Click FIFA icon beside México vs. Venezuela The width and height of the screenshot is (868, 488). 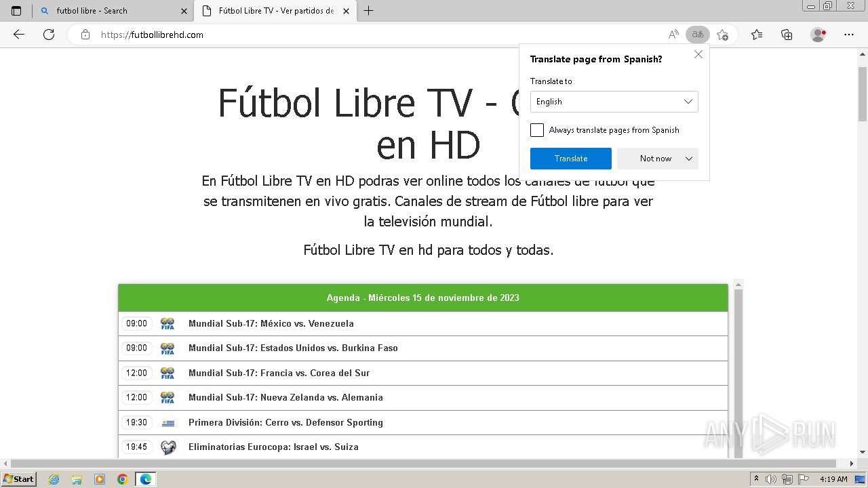point(167,323)
